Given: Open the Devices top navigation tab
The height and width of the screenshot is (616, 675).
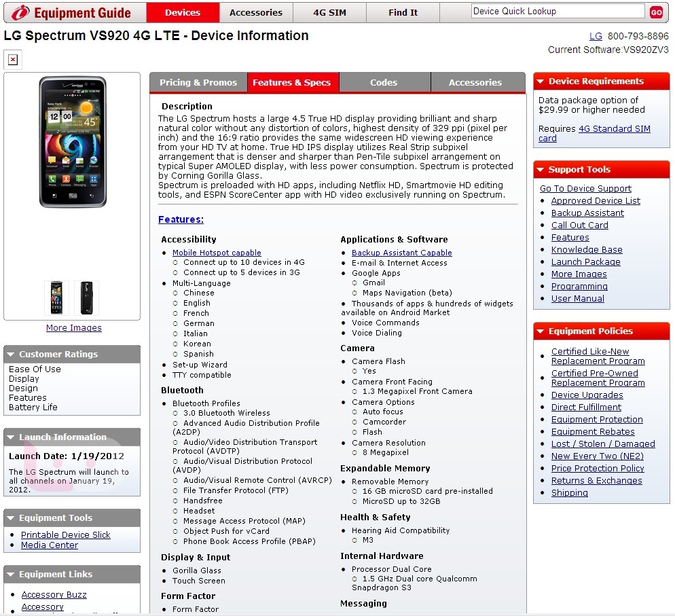Looking at the screenshot, I should click(x=183, y=12).
